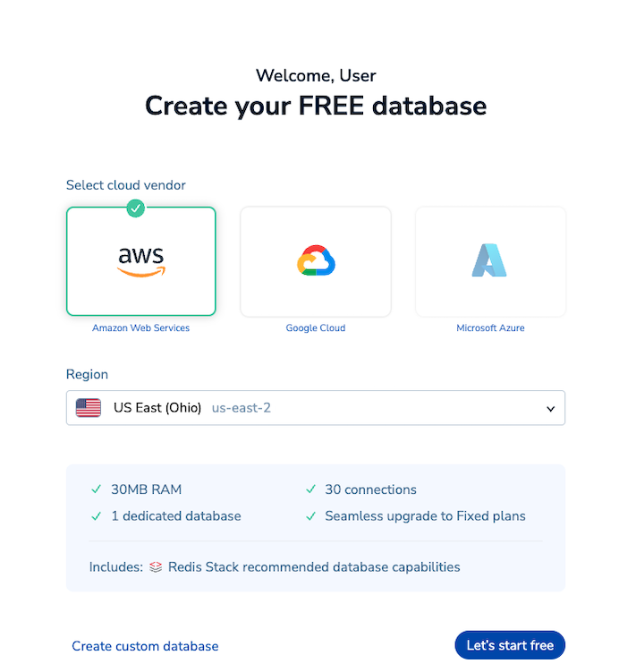Click the checkmark beside 30 connections
The width and height of the screenshot is (636, 672).
tap(310, 489)
